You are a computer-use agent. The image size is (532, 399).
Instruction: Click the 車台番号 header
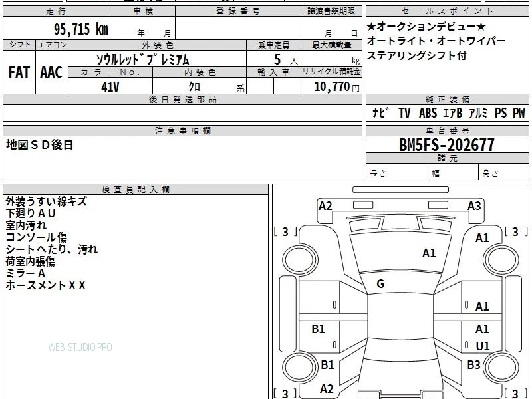point(447,130)
